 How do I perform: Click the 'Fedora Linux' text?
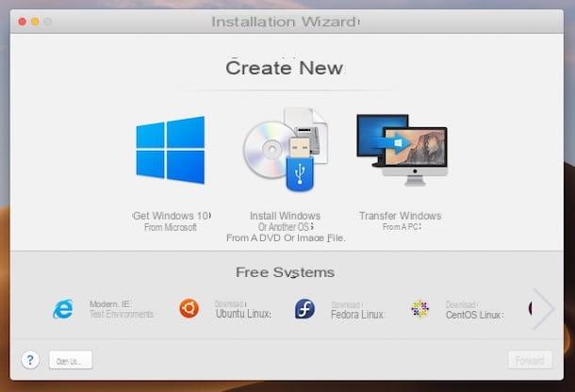357,315
